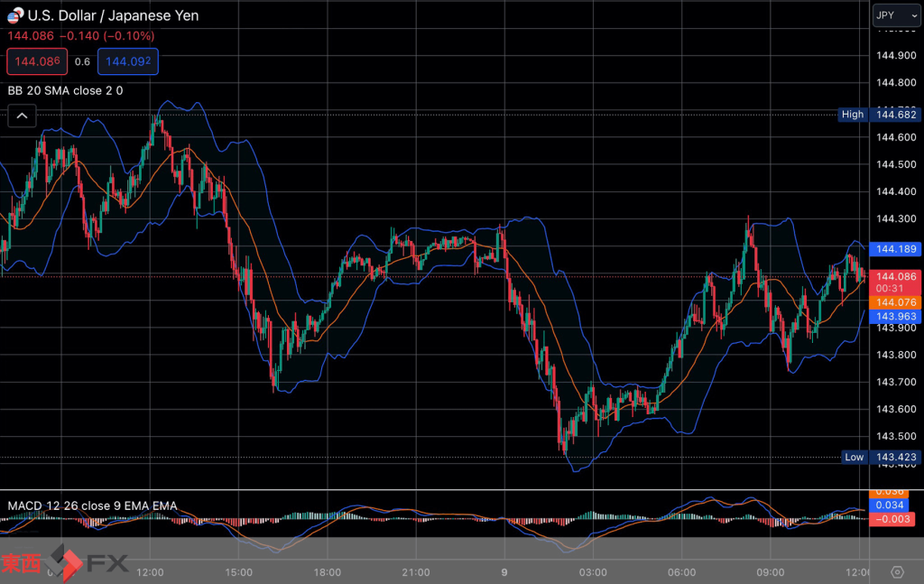Click the USD/JPY flag symbol icon
This screenshot has height=584, width=924.
(14, 15)
